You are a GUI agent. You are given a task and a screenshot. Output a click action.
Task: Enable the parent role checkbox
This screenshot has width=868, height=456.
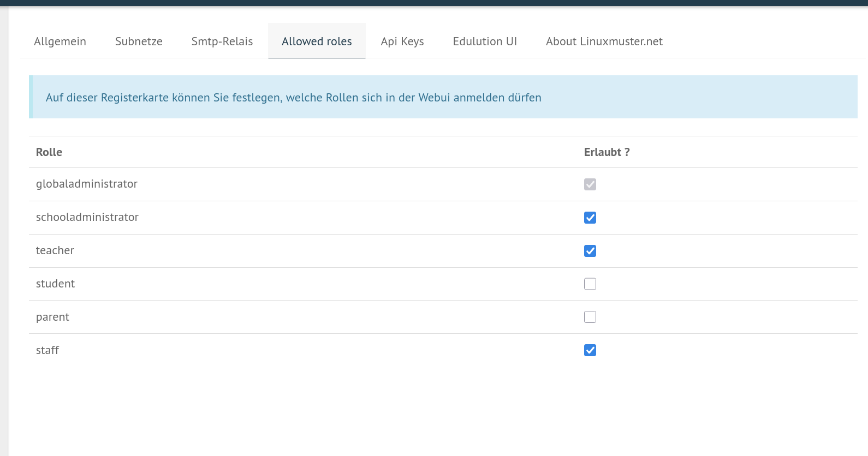[x=590, y=317]
